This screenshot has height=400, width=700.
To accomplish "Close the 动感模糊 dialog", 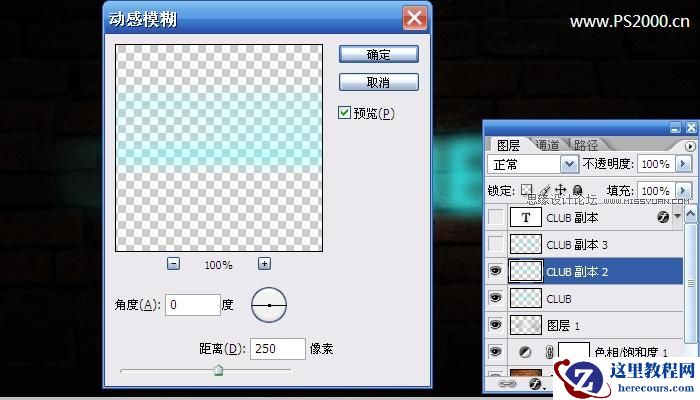I will (x=414, y=18).
